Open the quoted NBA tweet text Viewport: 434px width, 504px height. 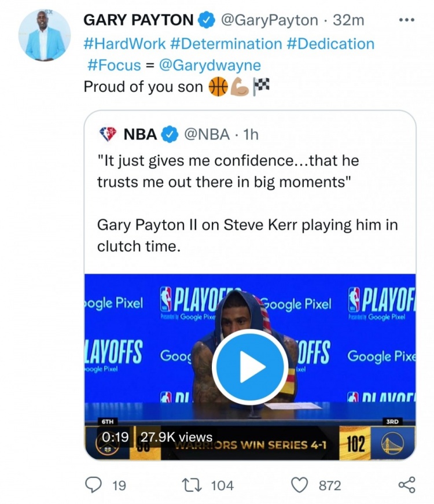click(x=248, y=203)
